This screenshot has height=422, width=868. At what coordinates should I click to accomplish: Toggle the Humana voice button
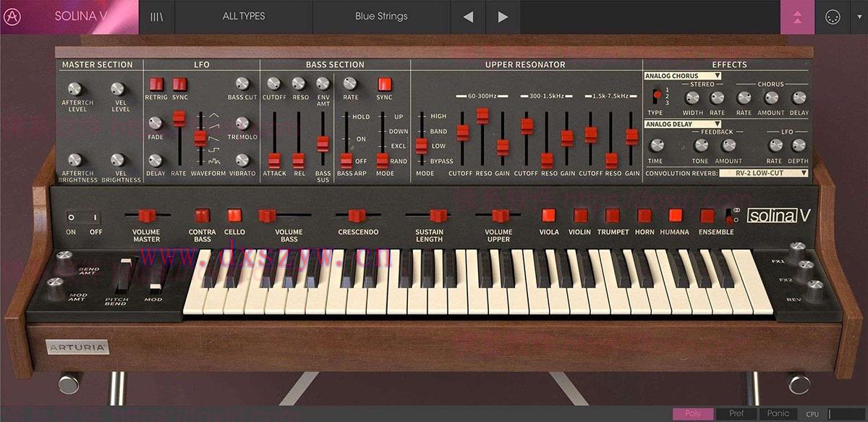[676, 215]
